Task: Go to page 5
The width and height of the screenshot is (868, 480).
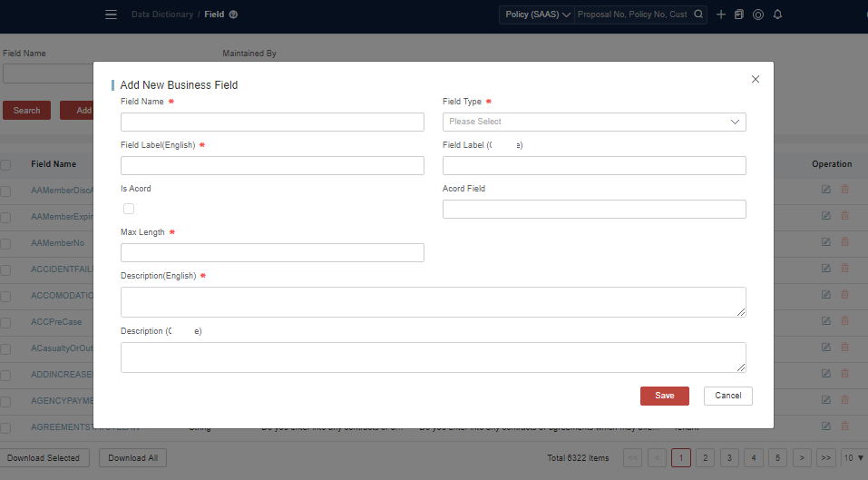Action: [777, 458]
